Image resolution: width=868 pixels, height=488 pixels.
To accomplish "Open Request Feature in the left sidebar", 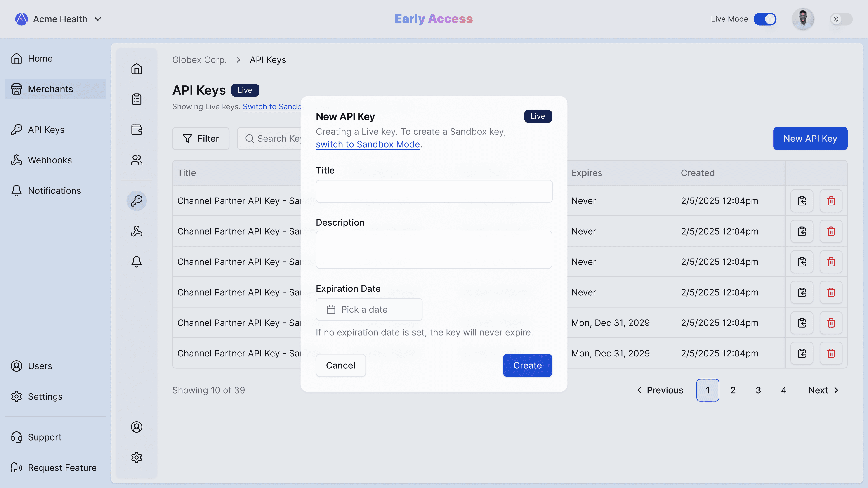I will point(56,467).
